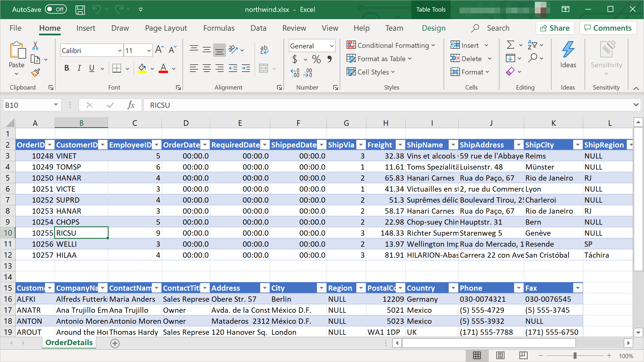Click the Undo arrow icon
644x362 pixels.
coord(97,10)
